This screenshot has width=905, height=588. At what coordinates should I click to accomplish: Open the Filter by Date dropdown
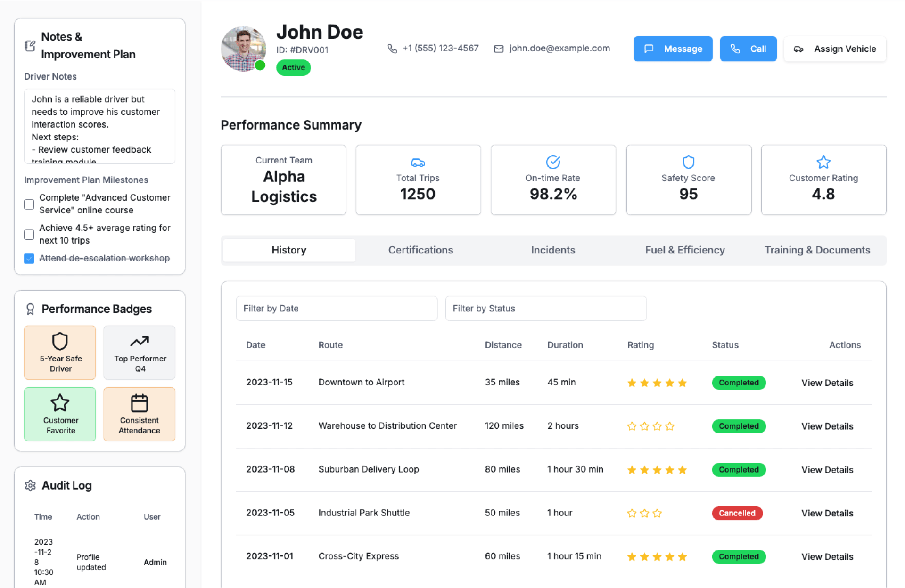(x=336, y=309)
